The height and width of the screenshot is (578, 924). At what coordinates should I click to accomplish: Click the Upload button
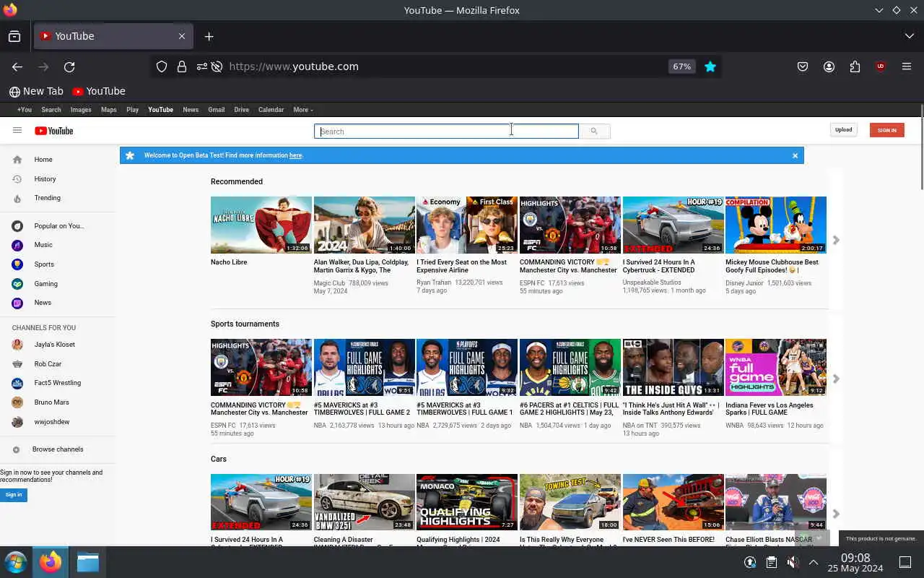pyautogui.click(x=844, y=130)
